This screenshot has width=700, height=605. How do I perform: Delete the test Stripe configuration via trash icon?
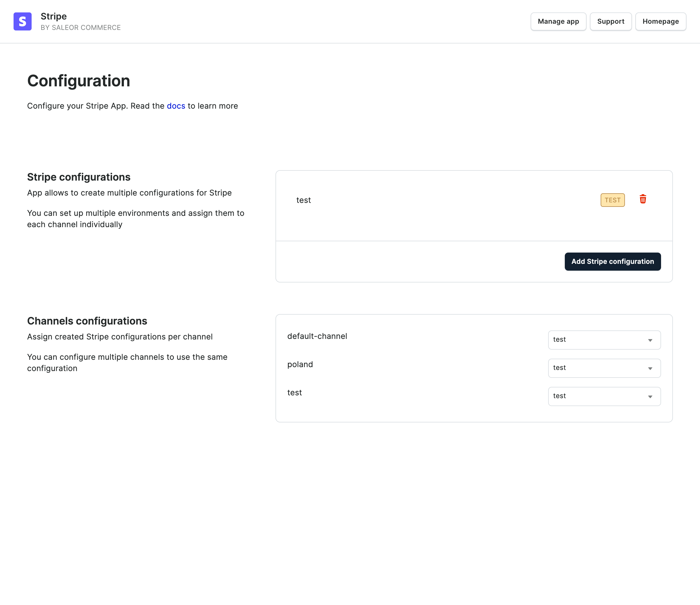click(643, 200)
